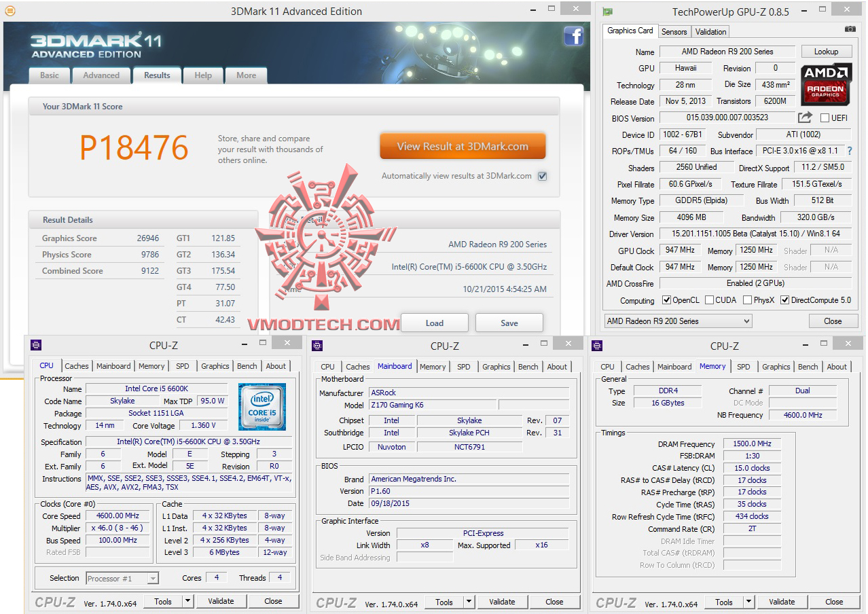Click the Core Speed 4600.00 MHz value
The image size is (868, 614).
(x=117, y=516)
